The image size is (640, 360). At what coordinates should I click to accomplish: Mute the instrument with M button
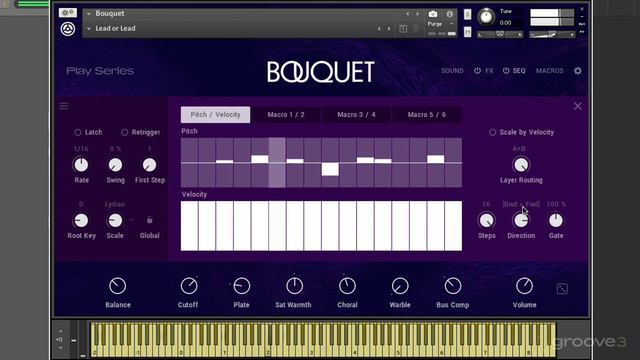point(467,31)
